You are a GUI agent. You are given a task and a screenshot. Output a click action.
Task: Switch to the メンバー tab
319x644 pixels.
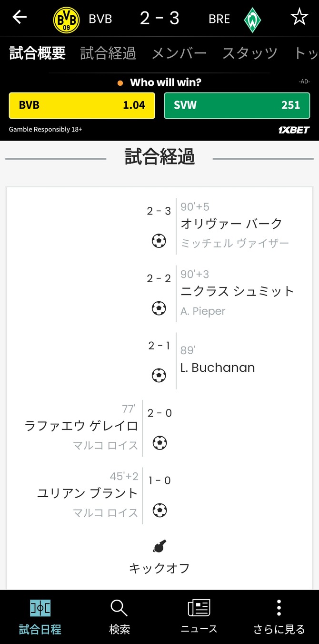tap(179, 53)
